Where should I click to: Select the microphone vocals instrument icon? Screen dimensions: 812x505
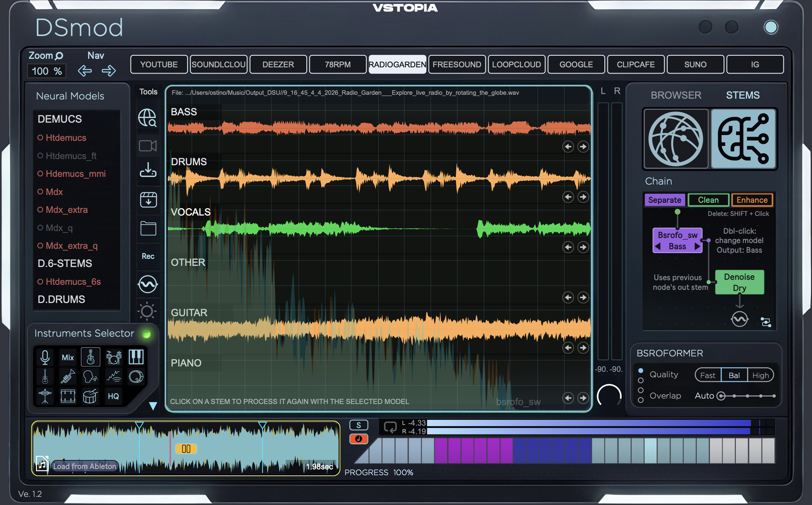pos(45,357)
